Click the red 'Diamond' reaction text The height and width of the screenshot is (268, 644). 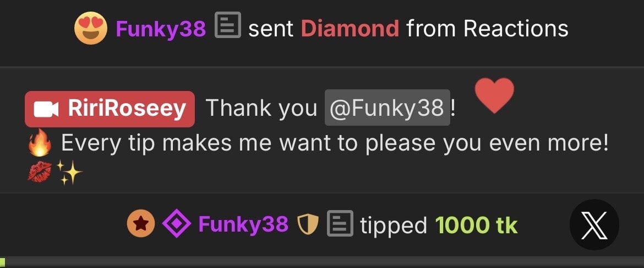tap(350, 29)
